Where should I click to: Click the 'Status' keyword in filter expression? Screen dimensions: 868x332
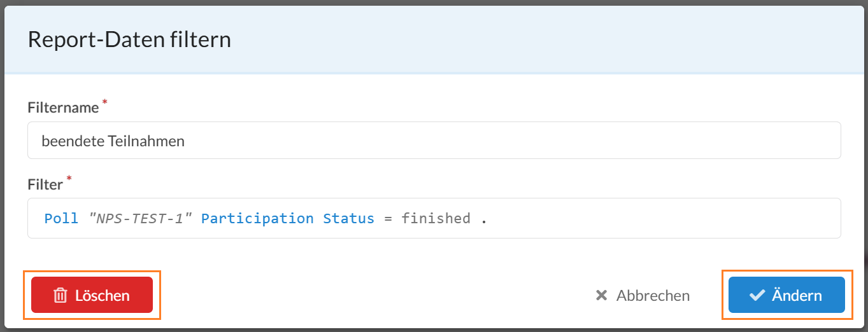click(x=348, y=218)
